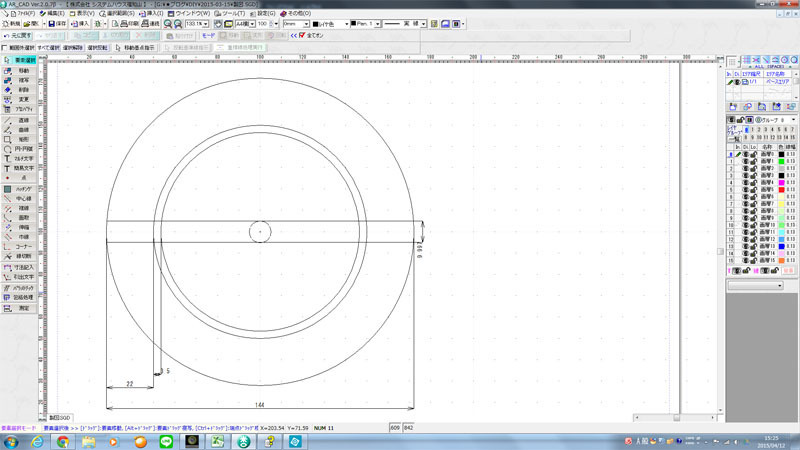Open the 引出文字 leader text tool

coord(19,277)
